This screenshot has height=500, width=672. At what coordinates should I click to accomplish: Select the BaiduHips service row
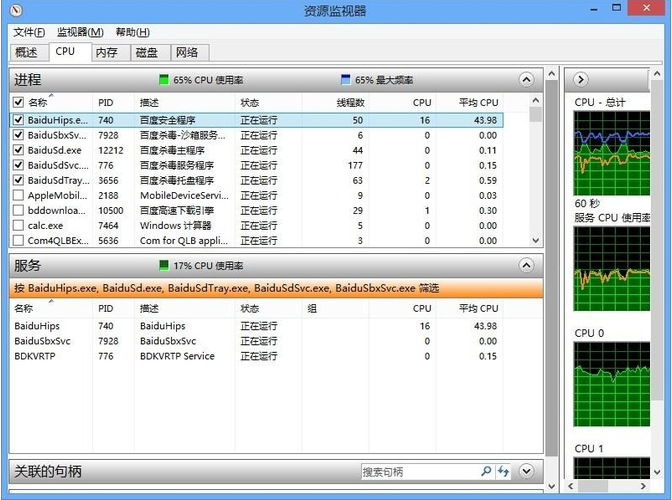(255, 326)
